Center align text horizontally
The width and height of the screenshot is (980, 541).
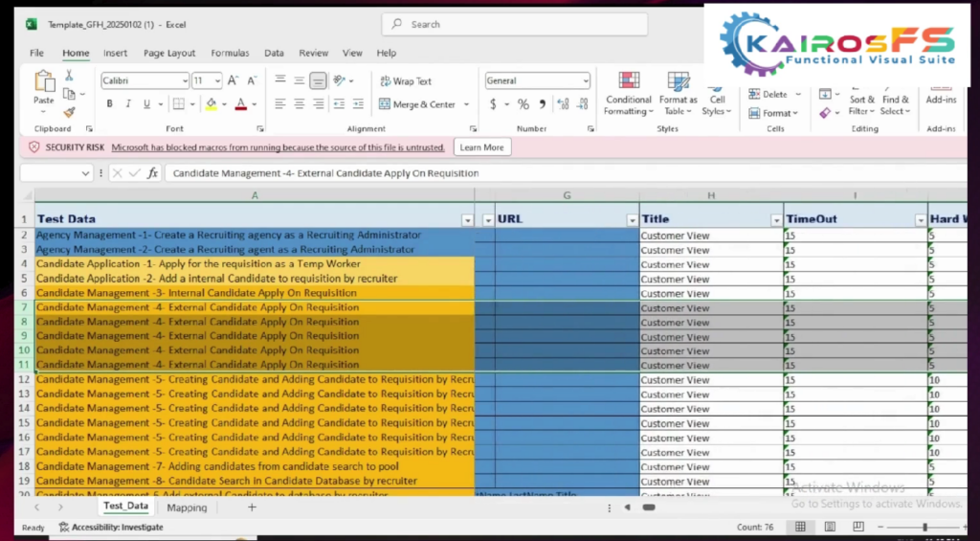pyautogui.click(x=300, y=104)
